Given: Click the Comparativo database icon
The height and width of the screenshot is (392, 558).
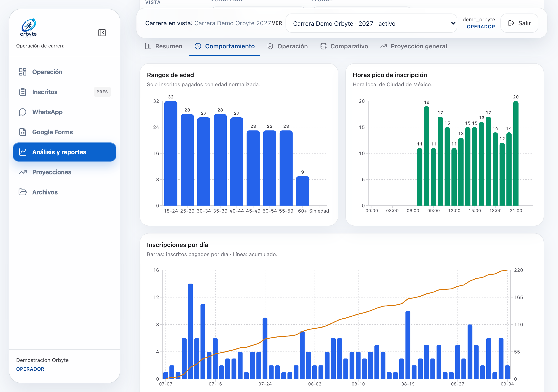Looking at the screenshot, I should point(323,46).
